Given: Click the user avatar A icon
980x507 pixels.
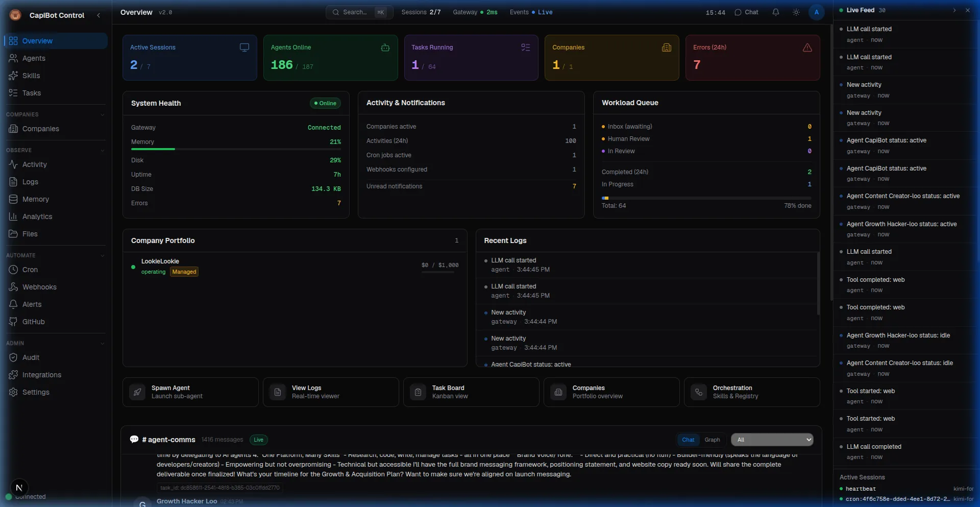Looking at the screenshot, I should point(816,12).
